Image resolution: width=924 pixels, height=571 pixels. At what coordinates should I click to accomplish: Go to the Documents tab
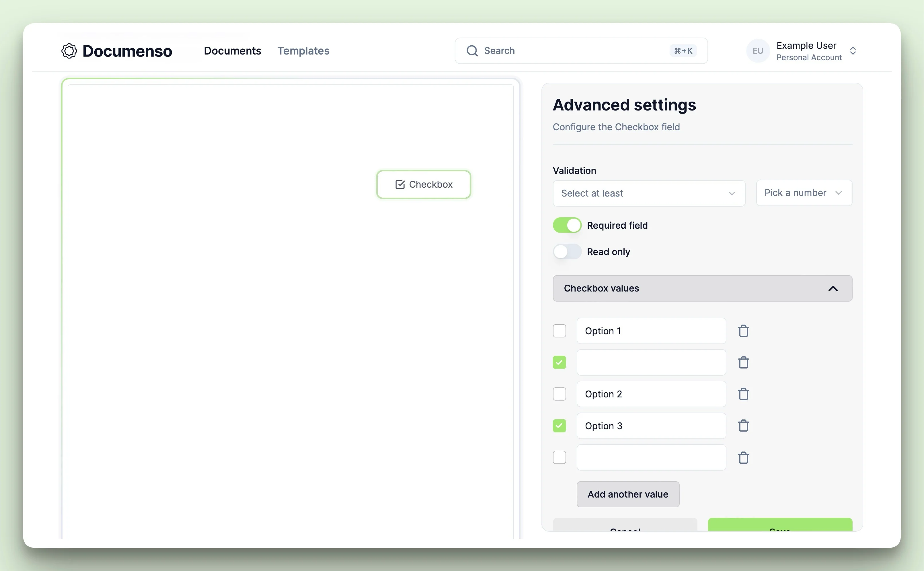click(233, 51)
